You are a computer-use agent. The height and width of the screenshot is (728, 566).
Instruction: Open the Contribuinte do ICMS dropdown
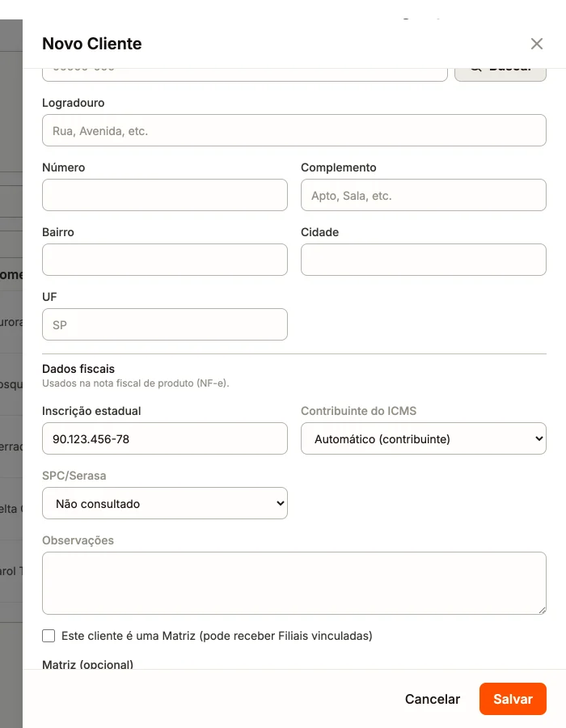pos(423,438)
